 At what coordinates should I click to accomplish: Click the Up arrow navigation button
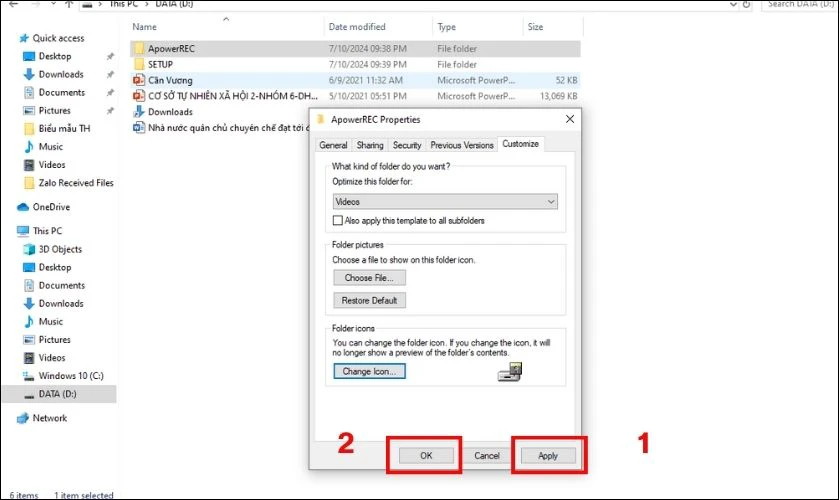[x=69, y=4]
